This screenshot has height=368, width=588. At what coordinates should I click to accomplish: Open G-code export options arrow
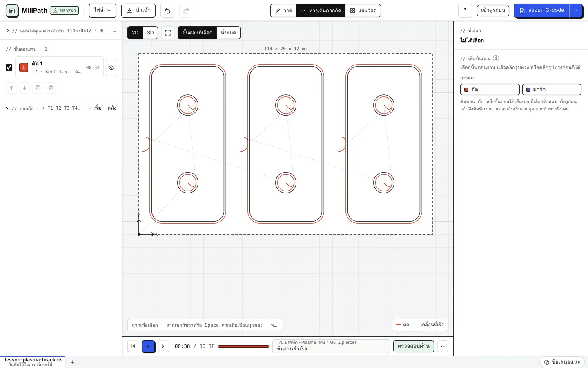coord(576,11)
